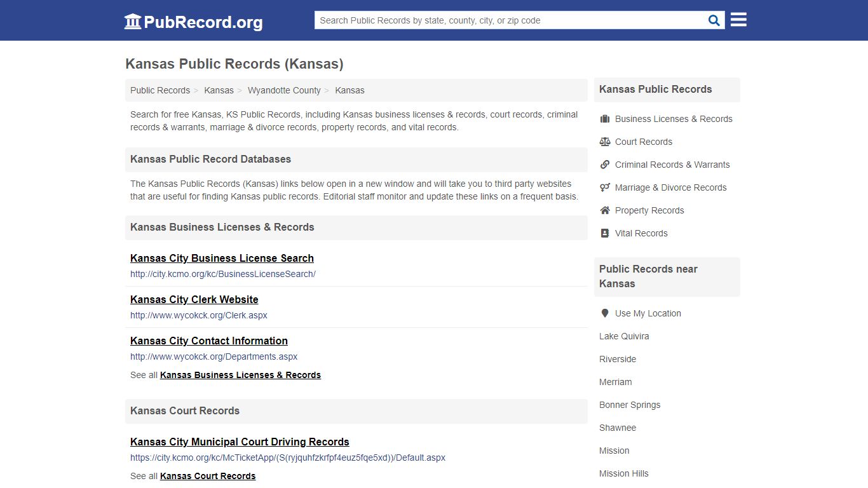Visit city.kcmo.org BusinessLicenseSearch URL

223,274
